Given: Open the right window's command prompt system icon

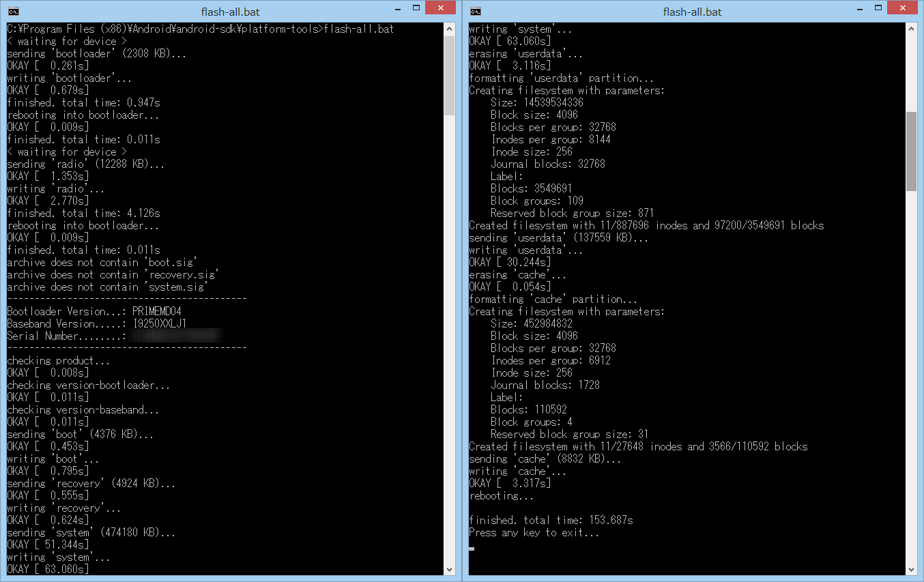Looking at the screenshot, I should coord(475,12).
